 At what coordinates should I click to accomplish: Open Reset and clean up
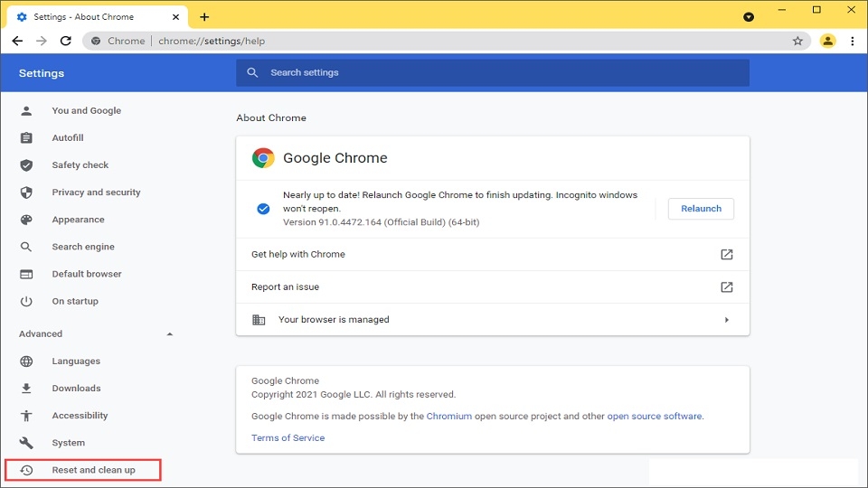coord(83,470)
